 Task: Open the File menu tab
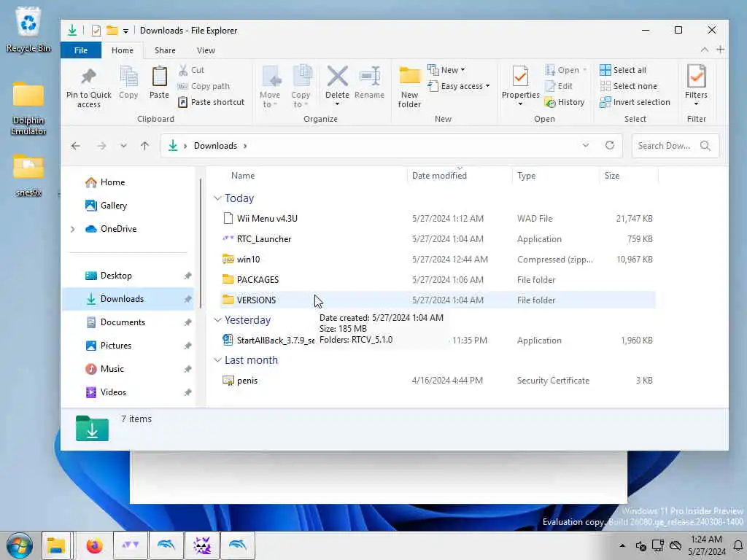point(80,50)
